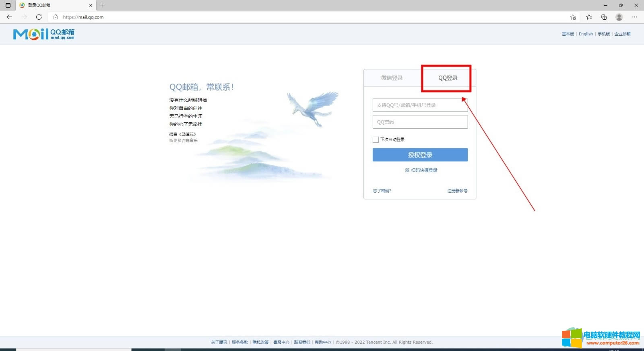
Task: Open browser settings ellipsis menu
Action: 634,17
